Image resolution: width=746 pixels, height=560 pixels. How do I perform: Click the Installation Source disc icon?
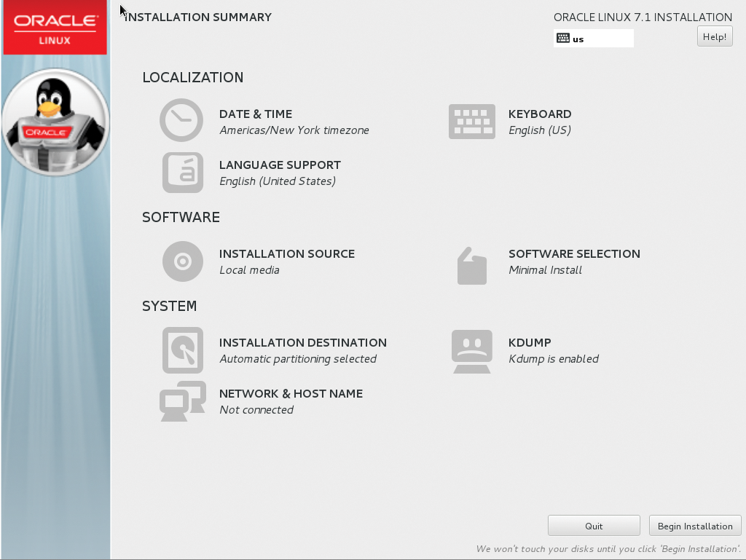tap(182, 261)
